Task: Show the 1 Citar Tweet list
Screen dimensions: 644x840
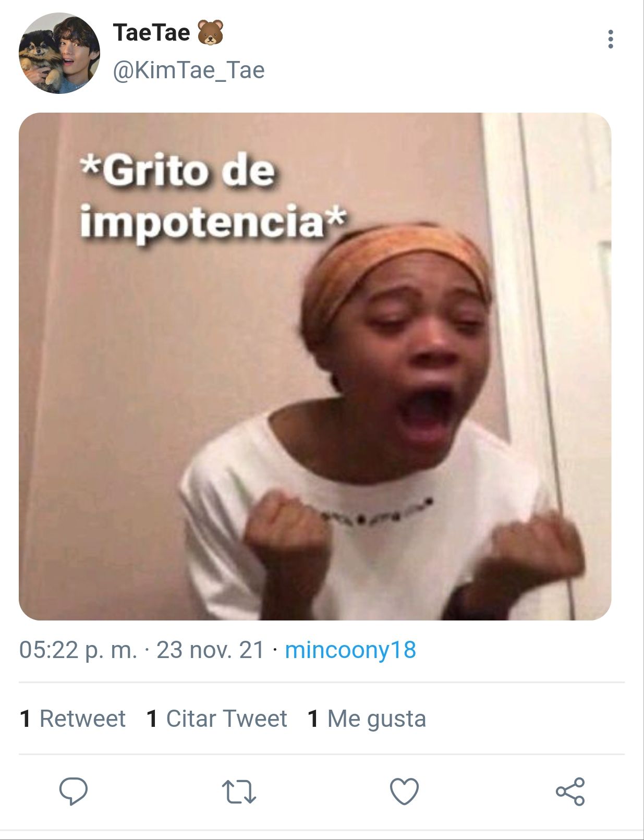Action: coord(217,719)
